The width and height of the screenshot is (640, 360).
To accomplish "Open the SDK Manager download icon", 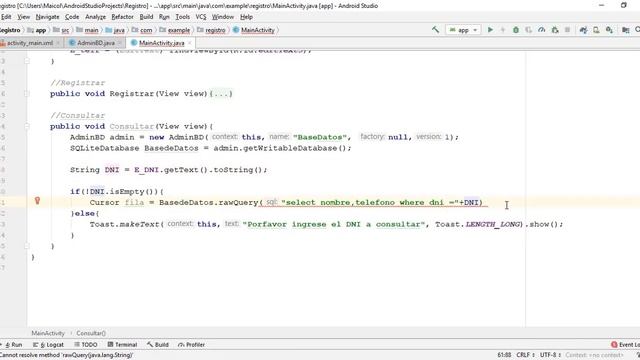I will click(x=609, y=30).
